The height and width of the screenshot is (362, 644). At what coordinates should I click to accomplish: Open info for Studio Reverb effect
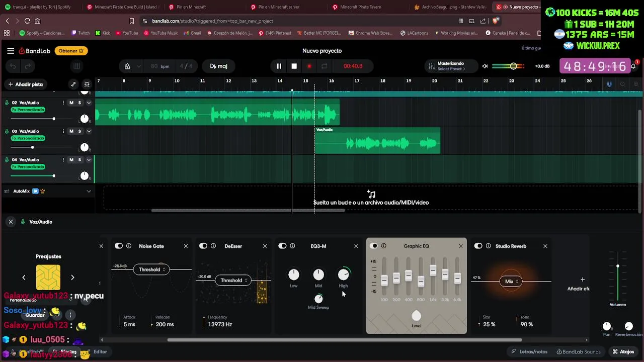488,246
